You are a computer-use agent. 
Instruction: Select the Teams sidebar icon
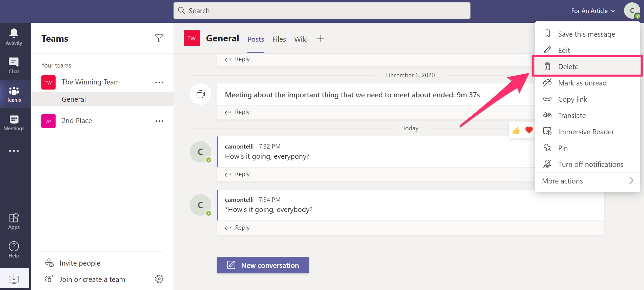pyautogui.click(x=14, y=94)
